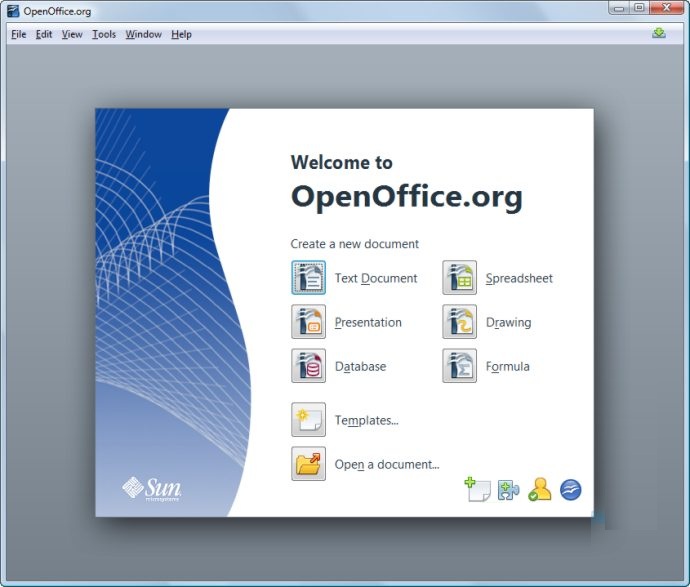Click the register user icon
This screenshot has height=587, width=690.
[x=540, y=490]
